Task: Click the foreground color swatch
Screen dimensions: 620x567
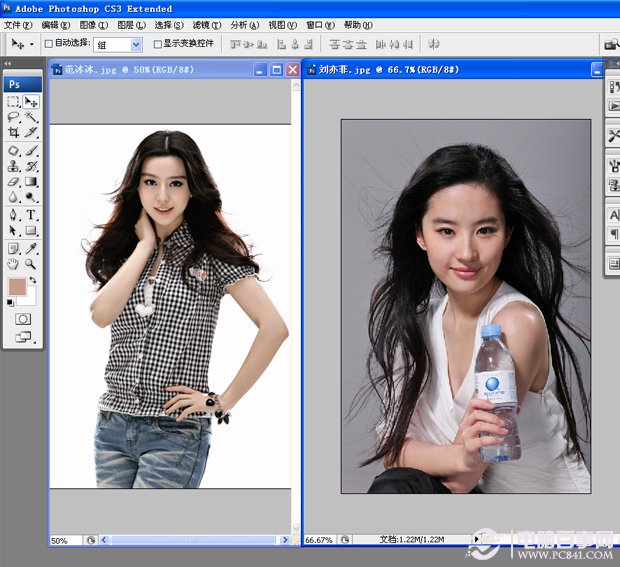Action: click(17, 286)
